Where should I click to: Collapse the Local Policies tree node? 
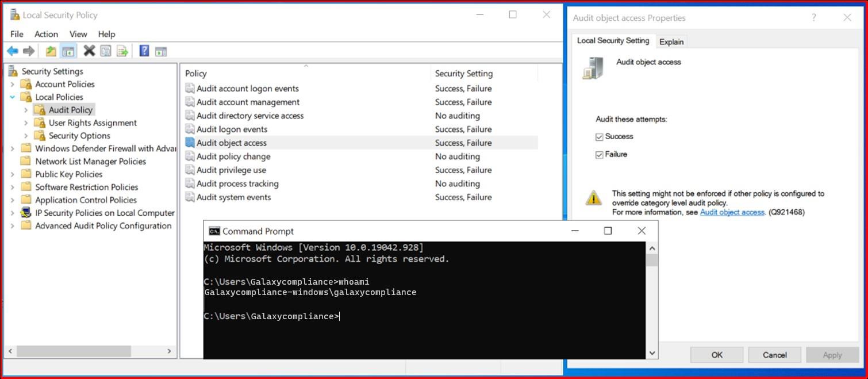[x=13, y=97]
